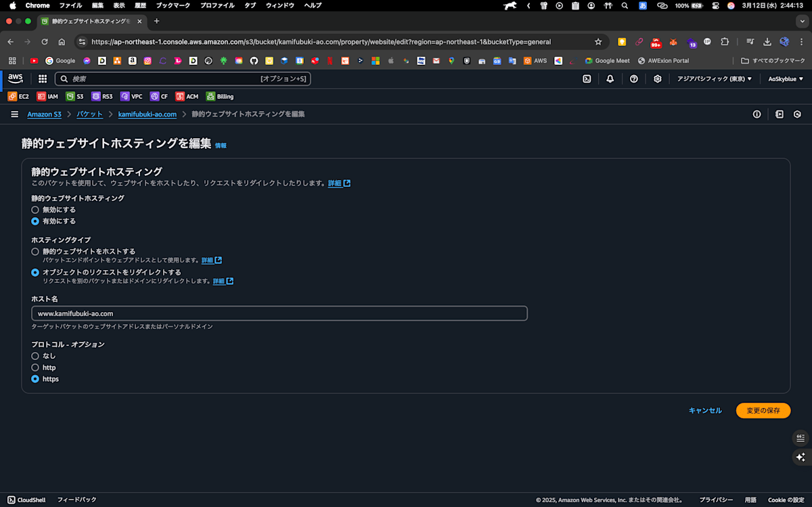Open the 履歴 menu
This screenshot has height=507, width=812.
pos(140,5)
